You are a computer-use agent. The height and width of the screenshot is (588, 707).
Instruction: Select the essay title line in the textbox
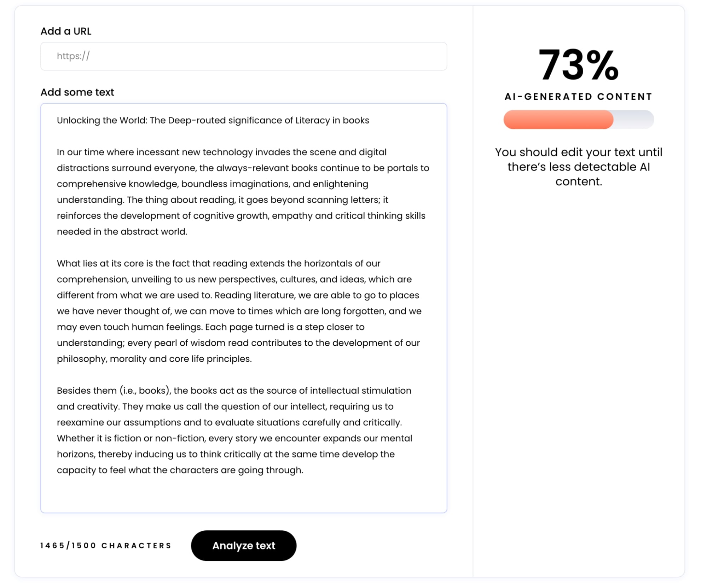[x=212, y=120]
